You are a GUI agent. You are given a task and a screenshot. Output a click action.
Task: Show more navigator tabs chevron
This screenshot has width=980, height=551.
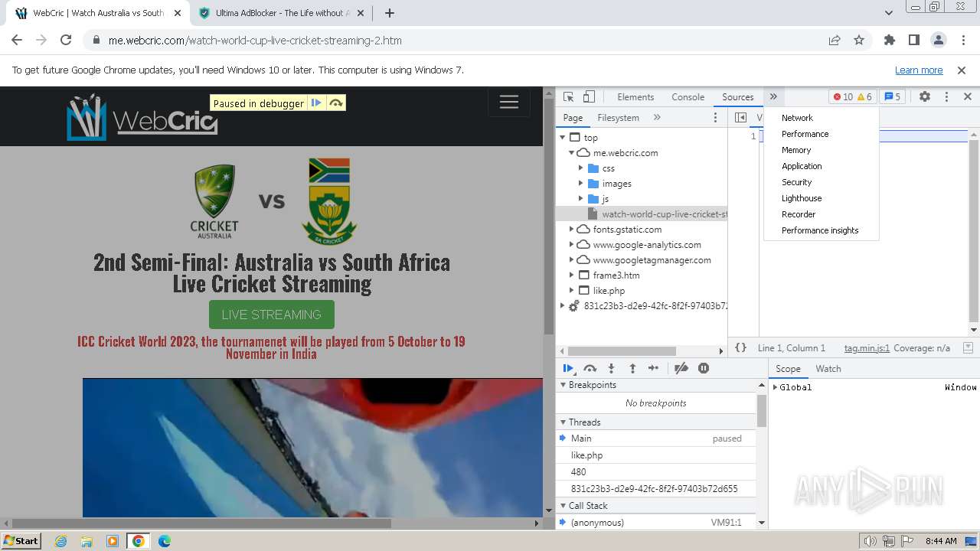(x=657, y=117)
